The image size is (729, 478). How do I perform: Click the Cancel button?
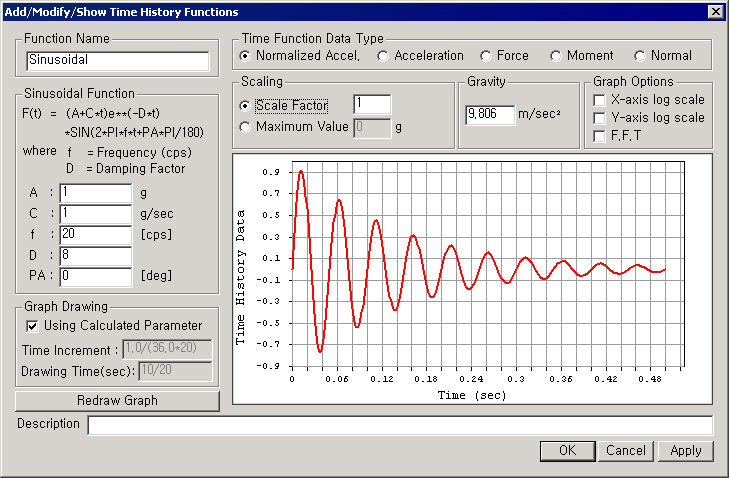626,451
